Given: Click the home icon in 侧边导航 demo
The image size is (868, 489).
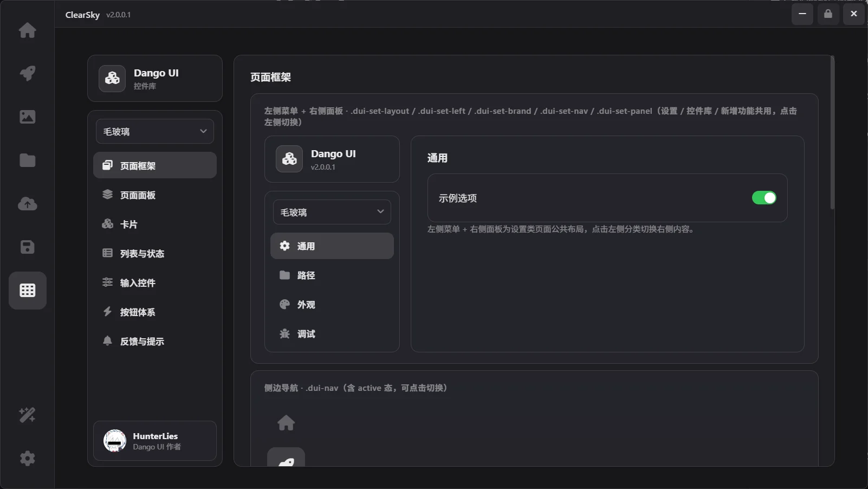Looking at the screenshot, I should pos(286,422).
